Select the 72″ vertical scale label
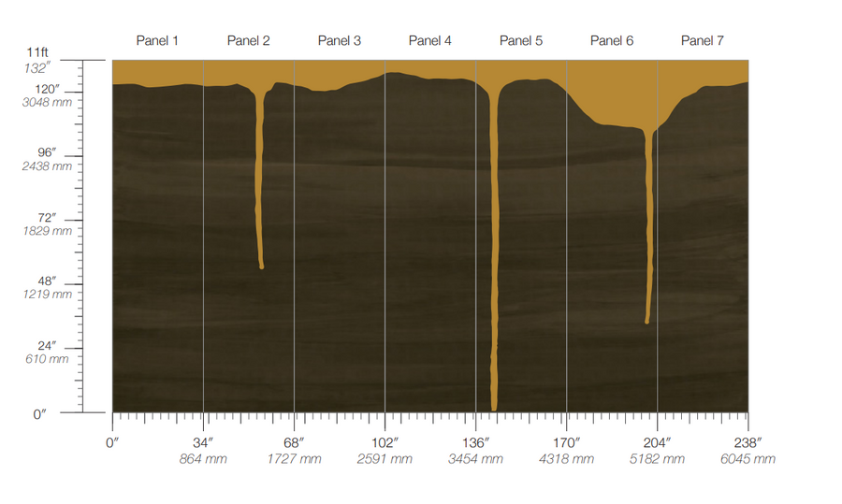Screen dimensions: 842x504 coord(47,218)
